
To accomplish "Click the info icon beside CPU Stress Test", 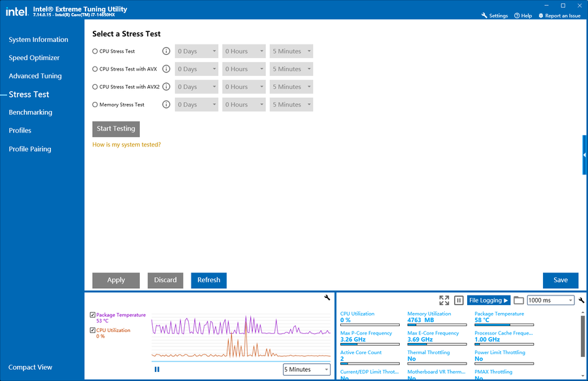I will 166,51.
